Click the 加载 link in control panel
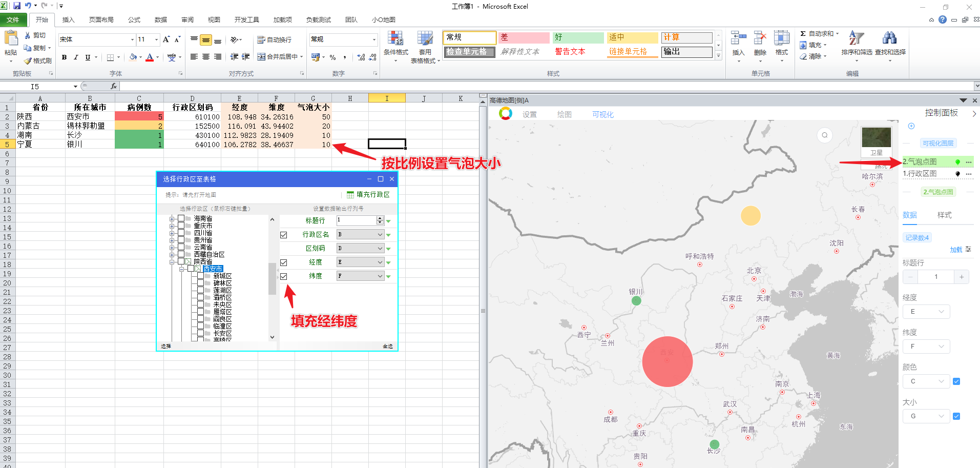This screenshot has width=980, height=468. pos(956,250)
